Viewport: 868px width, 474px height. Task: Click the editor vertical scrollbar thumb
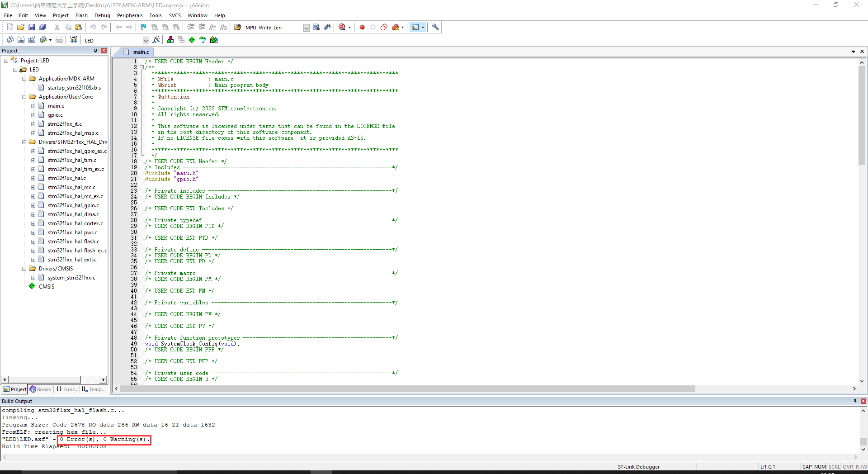(x=862, y=115)
